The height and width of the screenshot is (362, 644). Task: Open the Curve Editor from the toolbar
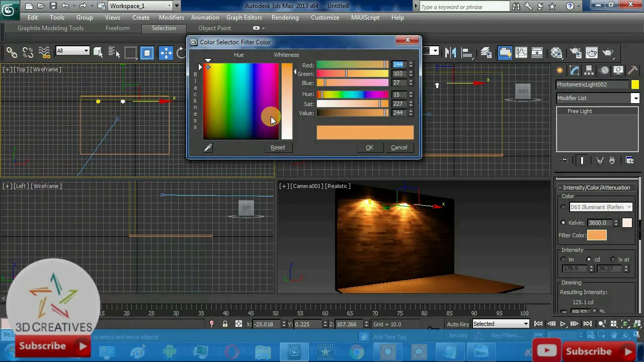click(521, 52)
